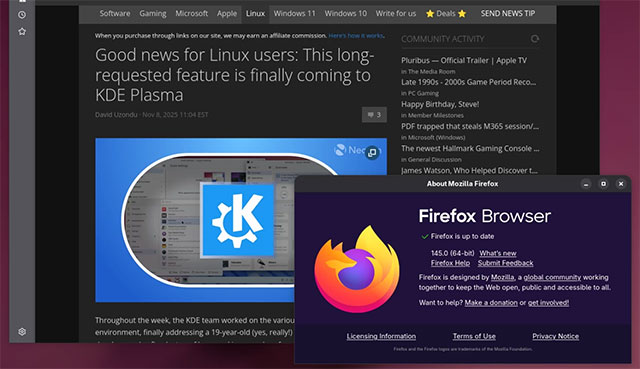Click the About Mozilla Firefox title bar
Image resolution: width=640 pixels, height=369 pixels.
462,184
